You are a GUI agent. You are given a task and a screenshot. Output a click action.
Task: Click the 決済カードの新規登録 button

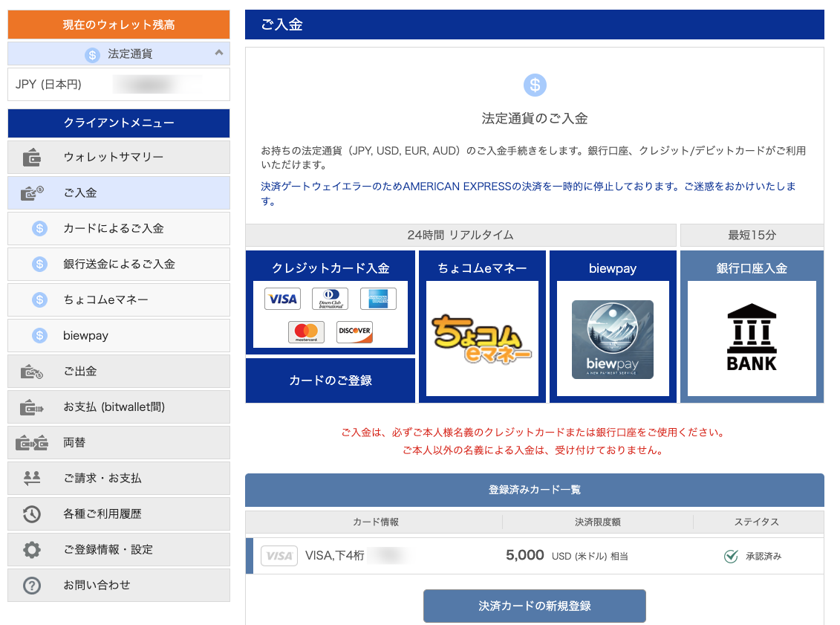click(534, 606)
